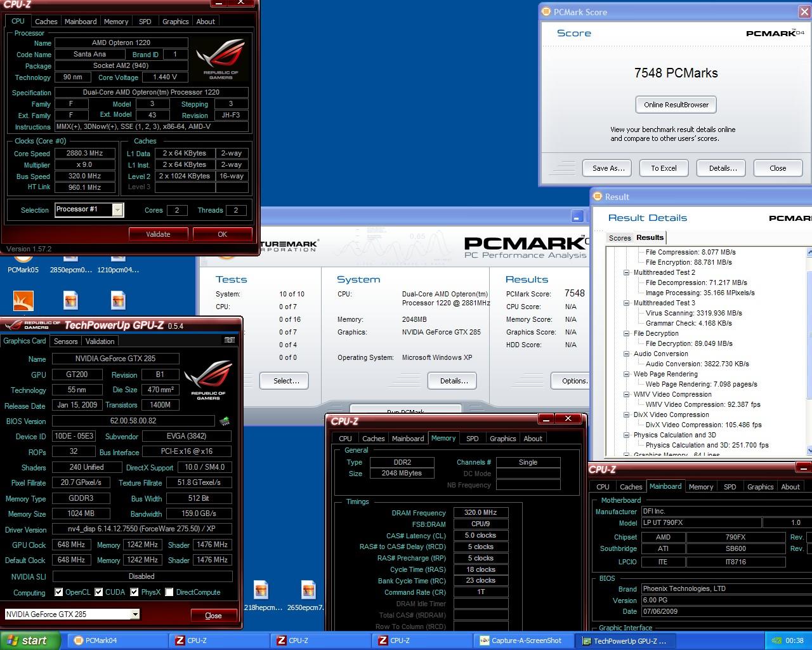Open the NVIDIA GeForce GTX 285 GPU dropdown
Image resolution: width=812 pixels, height=650 pixels.
click(135, 614)
